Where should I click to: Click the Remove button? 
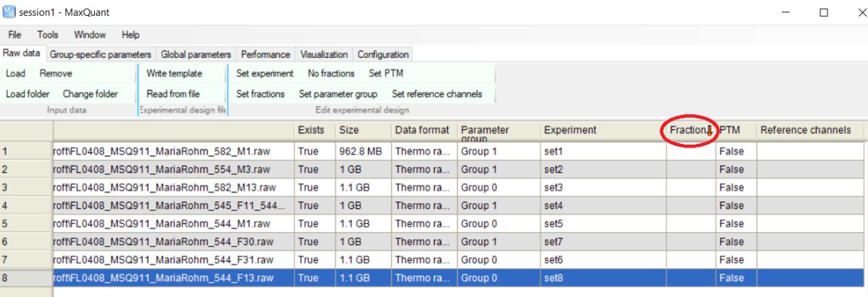[x=56, y=74]
